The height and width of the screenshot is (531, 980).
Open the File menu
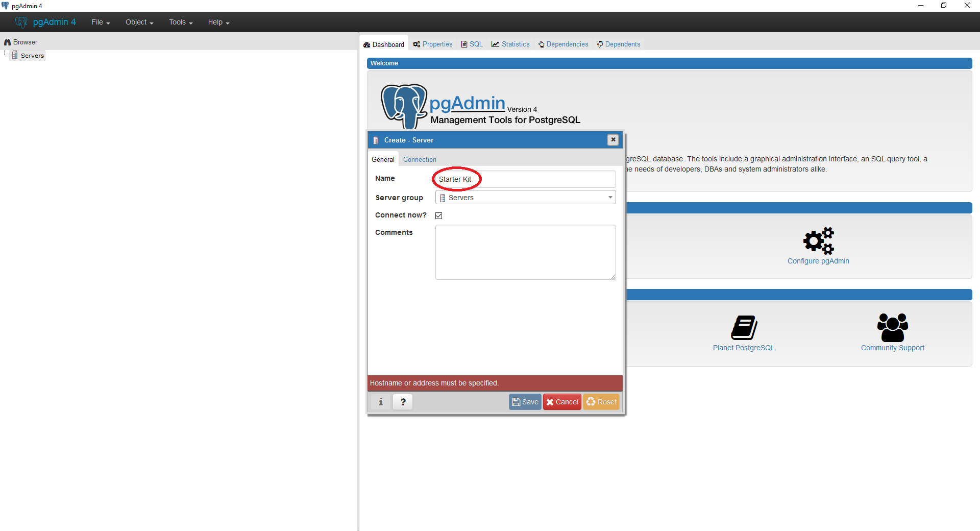coord(101,22)
